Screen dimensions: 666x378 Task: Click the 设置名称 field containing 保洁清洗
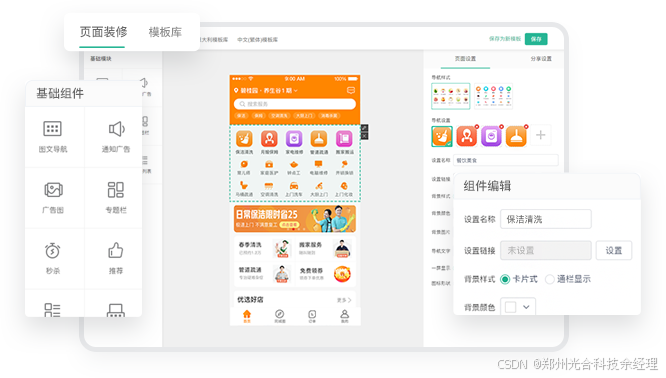[546, 219]
